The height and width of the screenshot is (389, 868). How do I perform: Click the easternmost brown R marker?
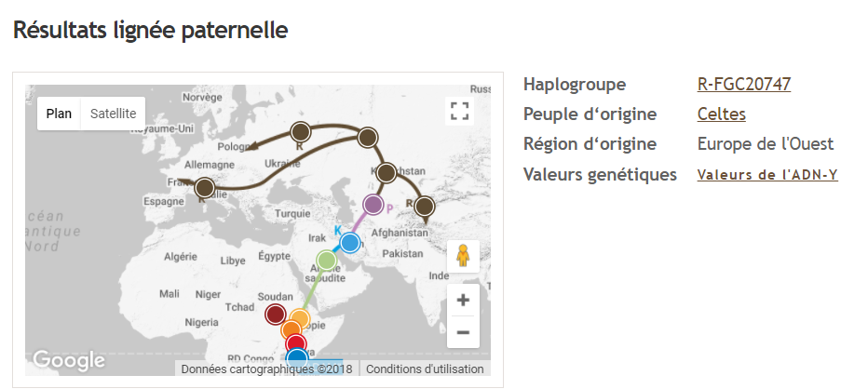click(425, 206)
